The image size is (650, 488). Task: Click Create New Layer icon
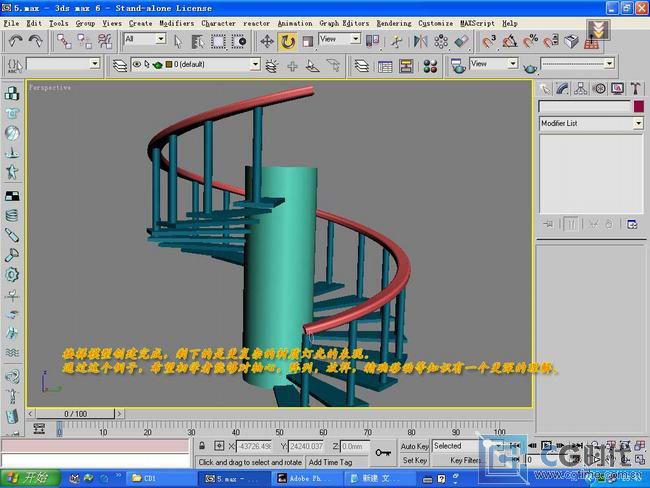coord(272,66)
